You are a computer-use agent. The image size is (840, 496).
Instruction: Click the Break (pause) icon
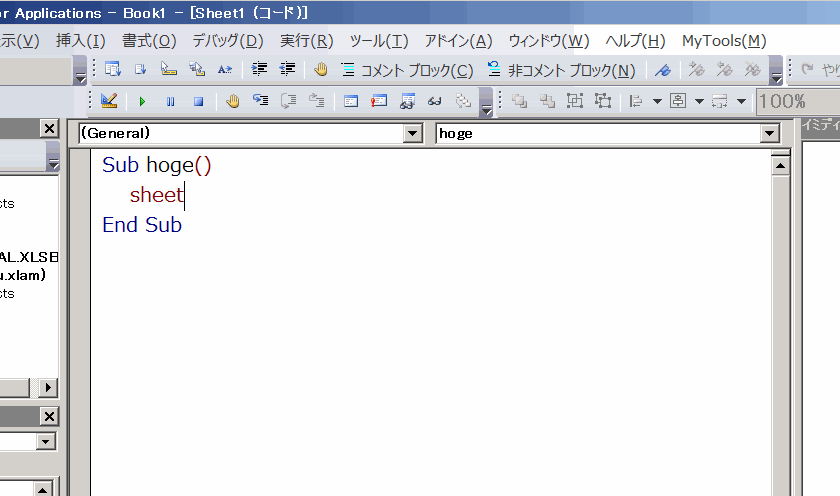pyautogui.click(x=170, y=101)
